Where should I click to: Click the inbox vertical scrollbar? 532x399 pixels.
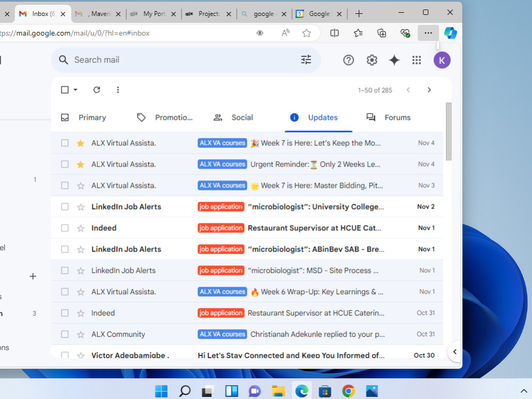(448, 131)
